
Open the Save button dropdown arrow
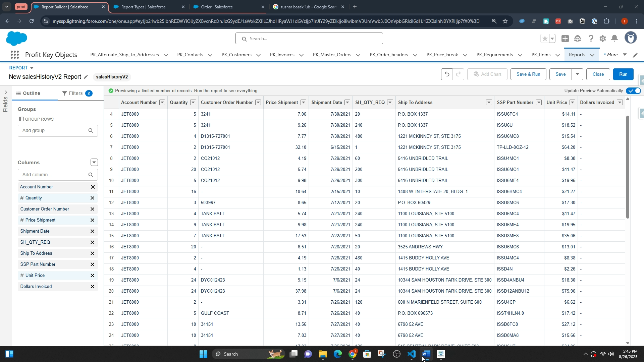578,74
